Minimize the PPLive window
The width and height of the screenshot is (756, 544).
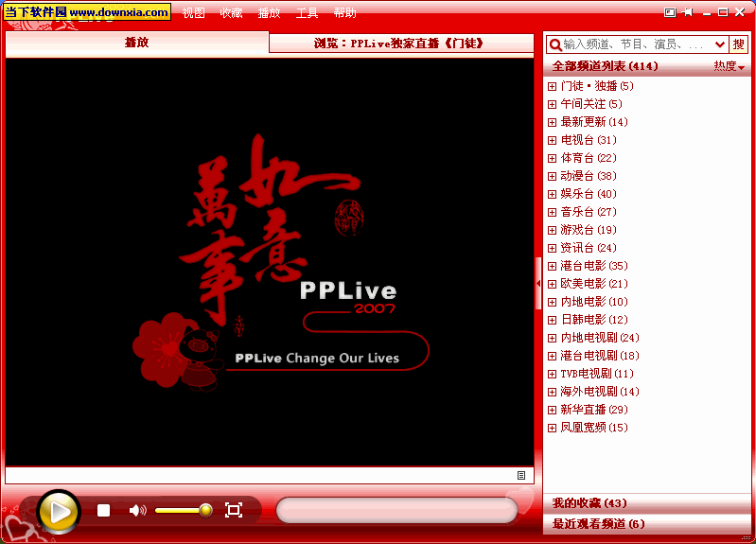tap(707, 13)
